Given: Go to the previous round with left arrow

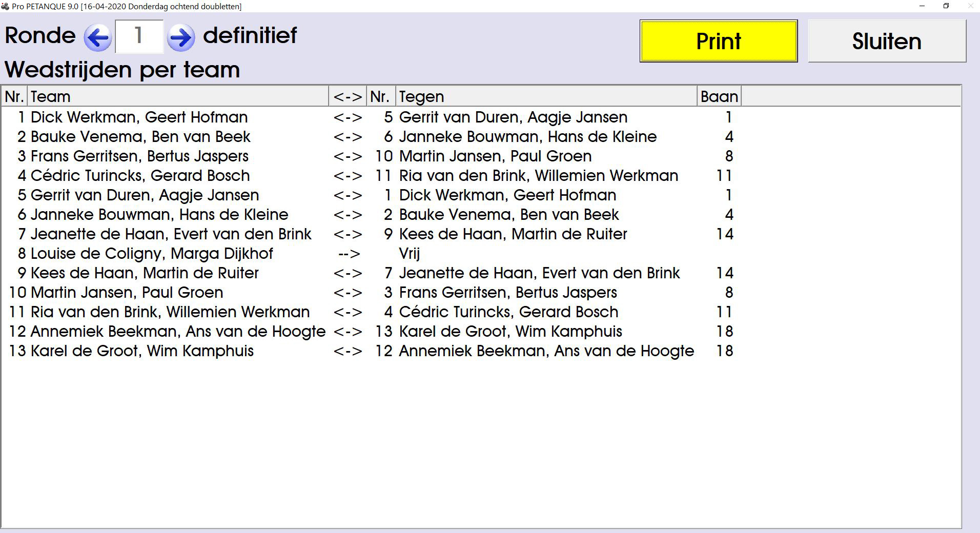Looking at the screenshot, I should point(97,37).
